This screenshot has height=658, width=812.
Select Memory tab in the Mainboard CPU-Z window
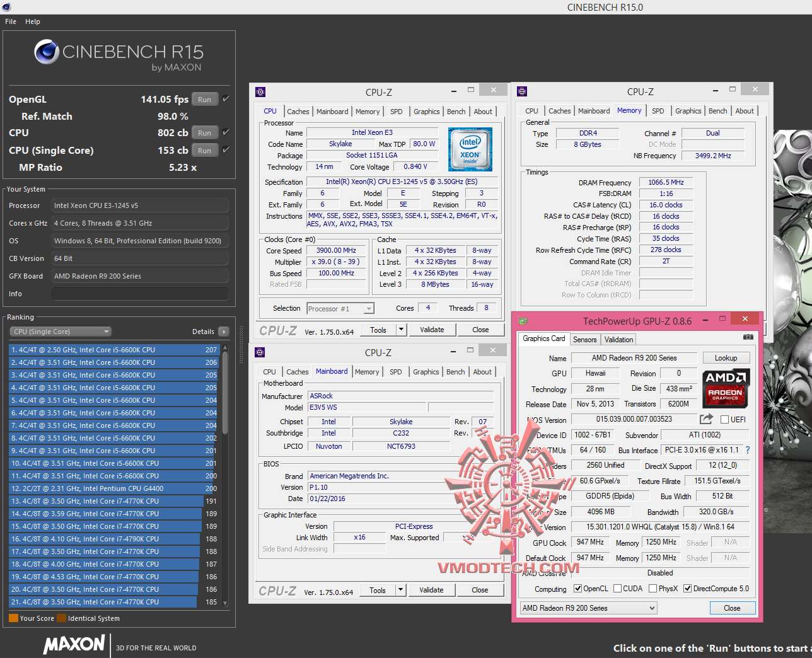point(367,372)
